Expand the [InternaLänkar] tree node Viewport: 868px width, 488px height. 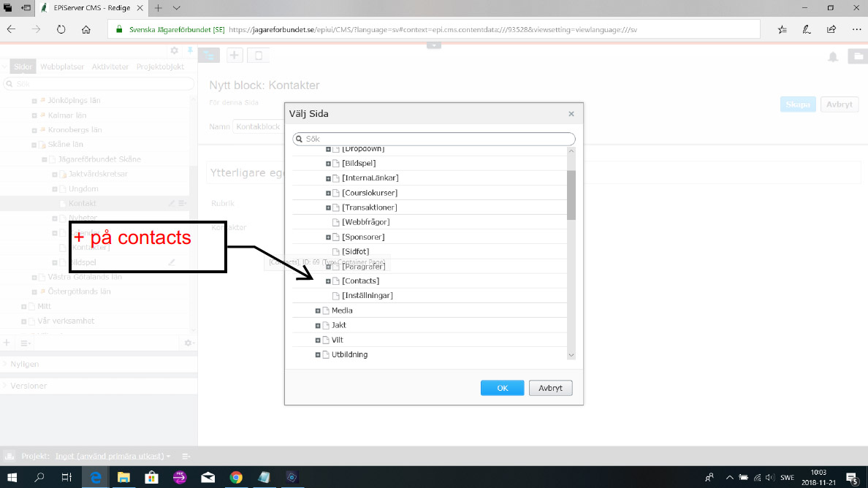(x=328, y=178)
